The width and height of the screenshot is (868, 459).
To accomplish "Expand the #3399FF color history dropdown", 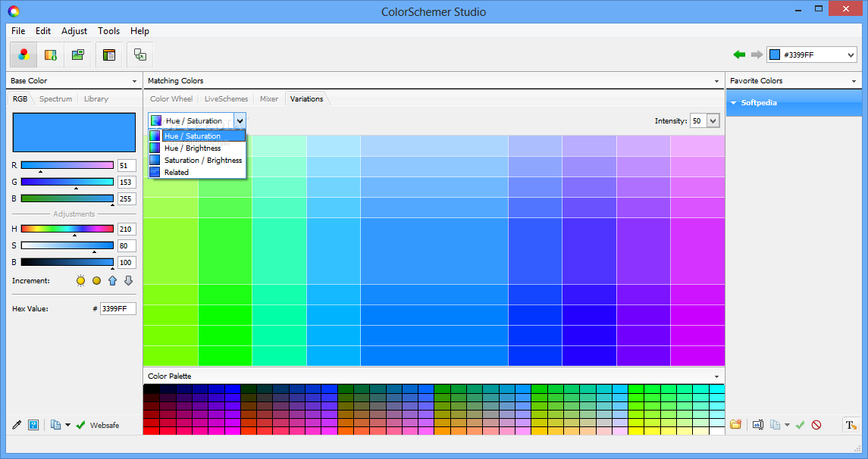I will (851, 55).
